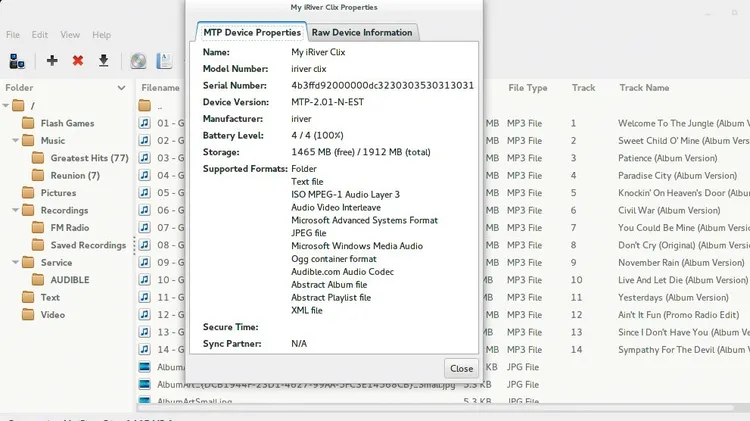Click Live And Let Die track name
This screenshot has height=421, width=750.
coord(683,280)
